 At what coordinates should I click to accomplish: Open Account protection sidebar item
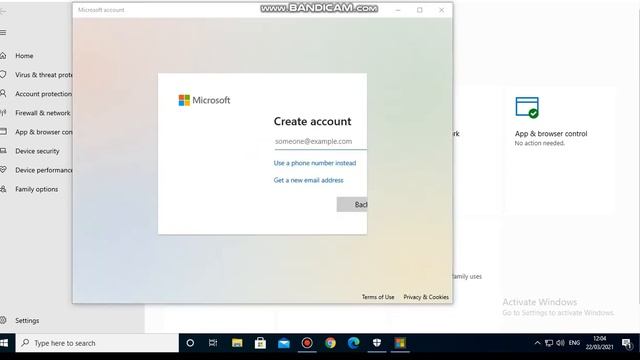pyautogui.click(x=43, y=94)
